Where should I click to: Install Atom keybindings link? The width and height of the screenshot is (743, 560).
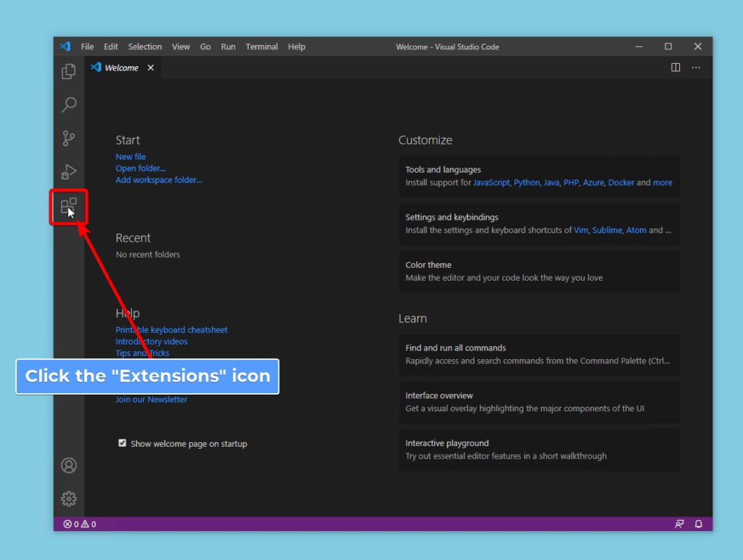tap(636, 230)
